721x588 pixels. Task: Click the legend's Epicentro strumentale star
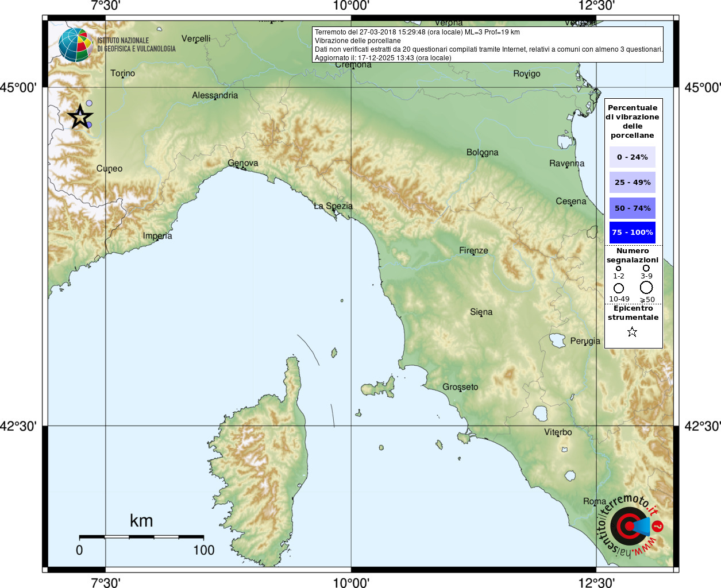click(632, 332)
